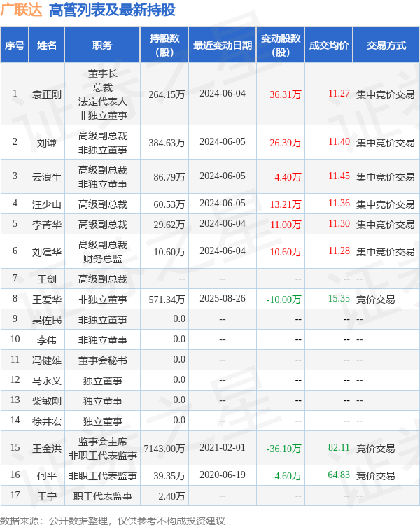This screenshot has height=527, width=420.
Task: Click the date 2025-08-26
Action: 223,298
